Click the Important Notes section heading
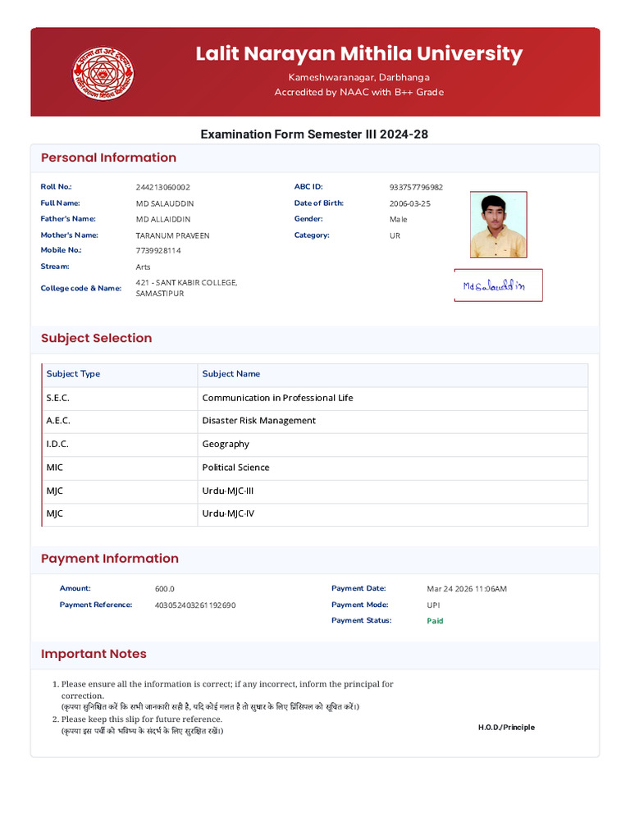Image resolution: width=630 pixels, height=840 pixels. point(94,654)
